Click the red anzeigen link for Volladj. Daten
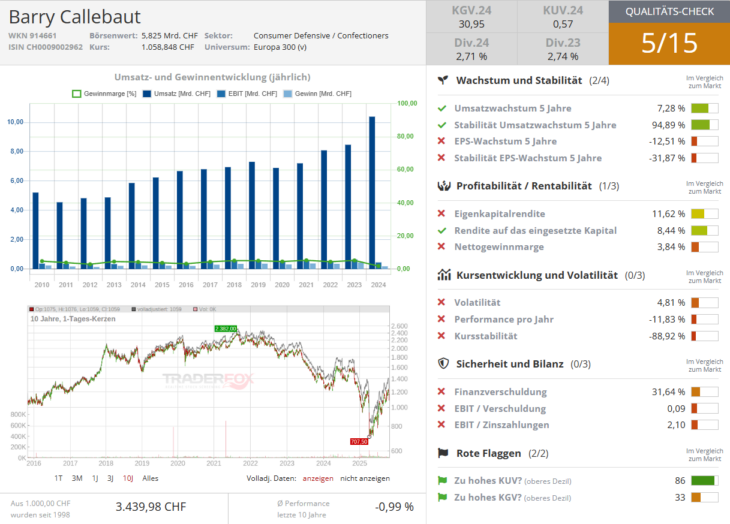This screenshot has width=730, height=524. [318, 478]
